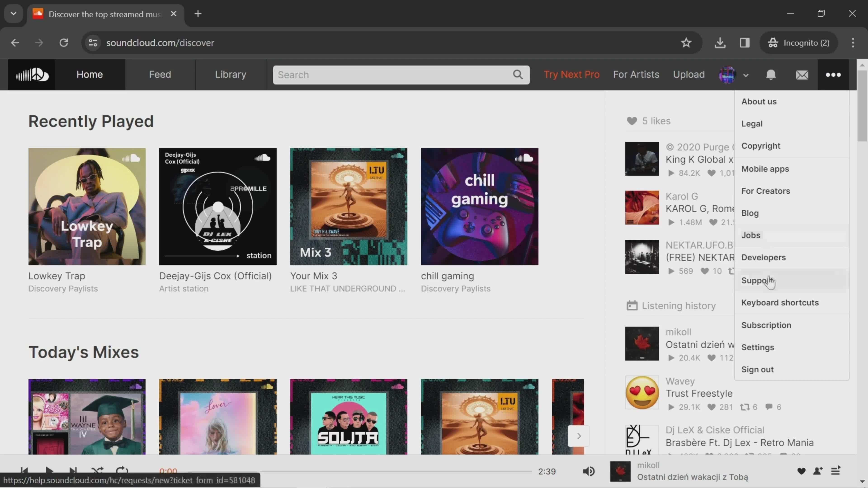Viewport: 868px width, 488px height.
Task: Click Try Next Pro link
Action: click(571, 74)
